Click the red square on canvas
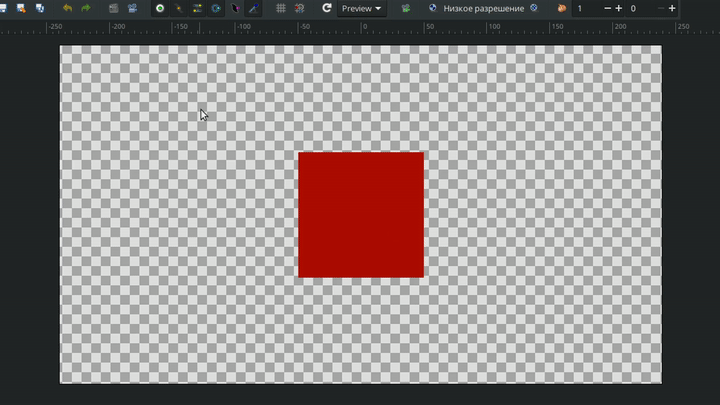720x405 pixels. click(x=360, y=214)
